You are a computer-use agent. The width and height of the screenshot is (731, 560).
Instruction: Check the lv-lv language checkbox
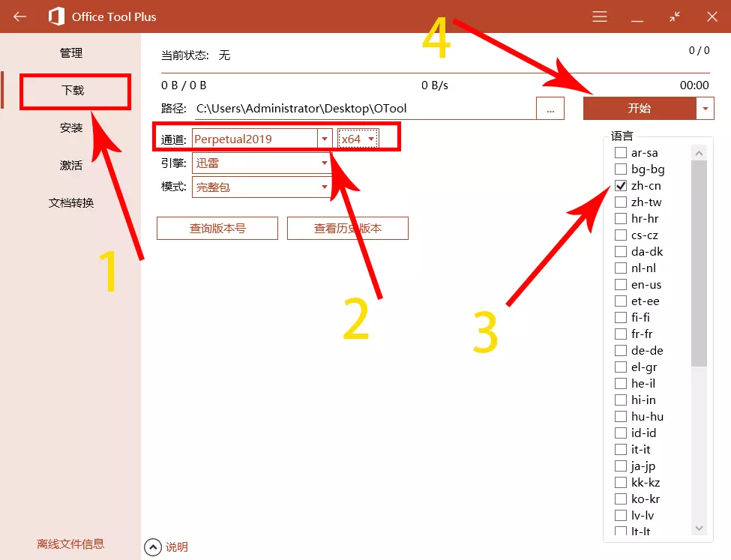(x=621, y=515)
